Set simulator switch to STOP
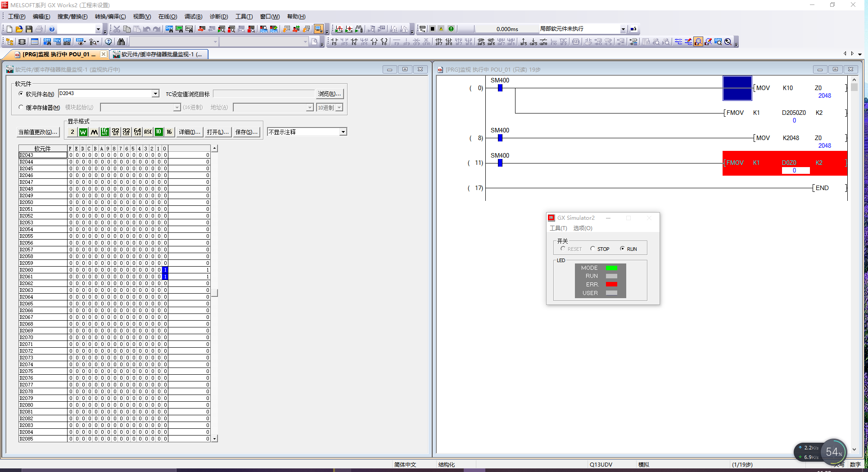The height and width of the screenshot is (472, 868). pyautogui.click(x=593, y=249)
